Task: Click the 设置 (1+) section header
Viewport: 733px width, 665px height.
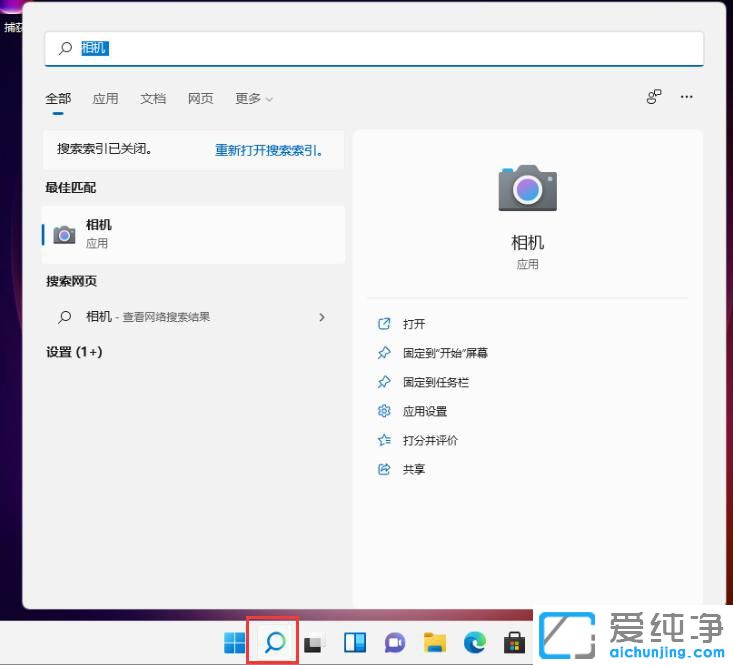Action: tap(74, 352)
